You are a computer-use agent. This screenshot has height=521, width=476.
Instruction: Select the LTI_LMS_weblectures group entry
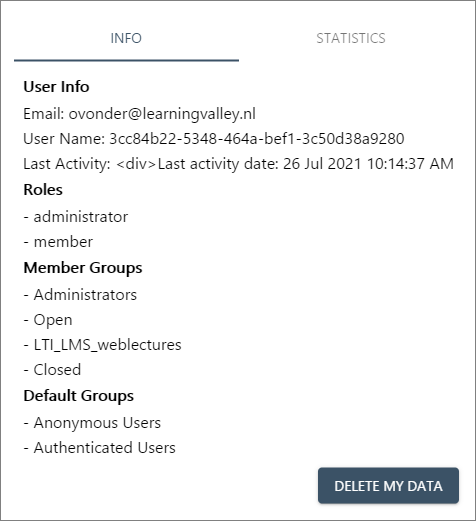(x=107, y=345)
